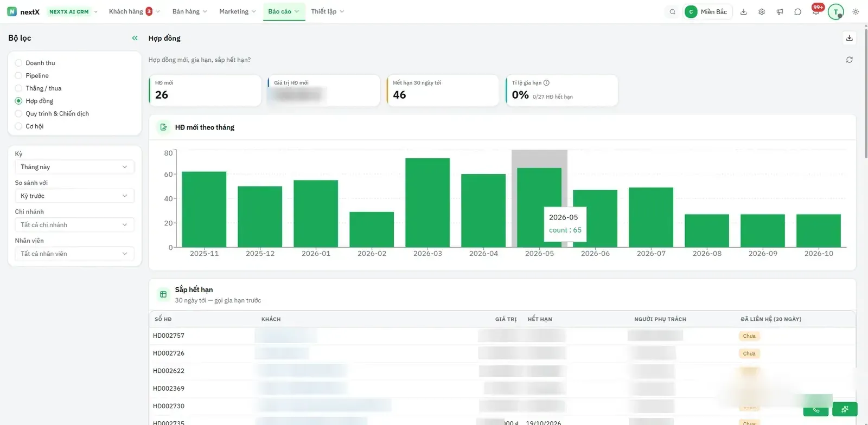868x425 pixels.
Task: Open the Chi nhánh branch dropdown
Action: click(74, 224)
